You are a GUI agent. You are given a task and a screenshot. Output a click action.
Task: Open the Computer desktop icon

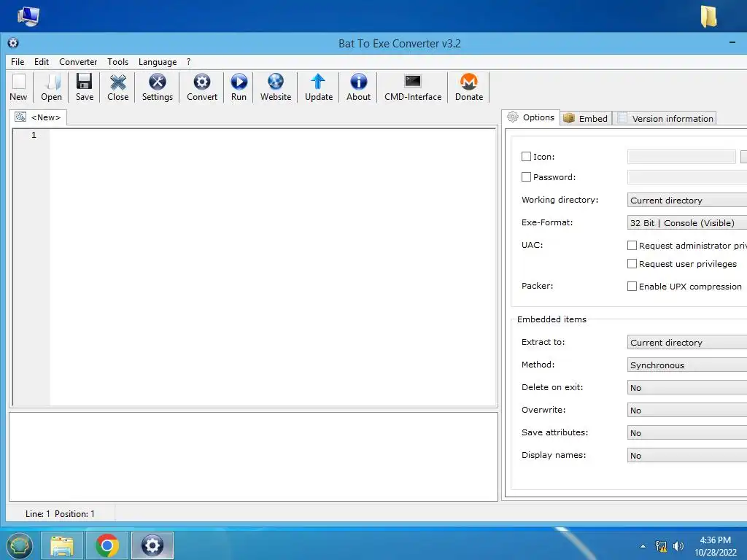(28, 16)
